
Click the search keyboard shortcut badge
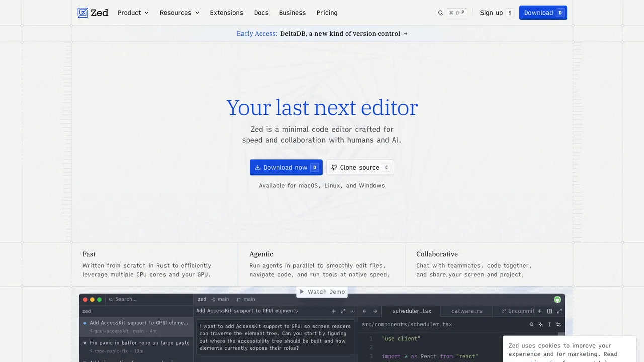pyautogui.click(x=457, y=13)
